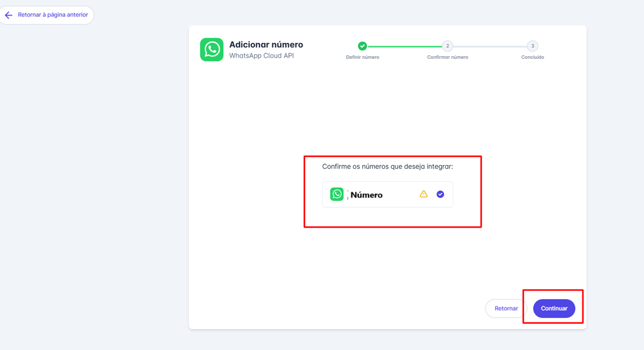
Task: Click the step 3 circle indicator
Action: coord(532,46)
